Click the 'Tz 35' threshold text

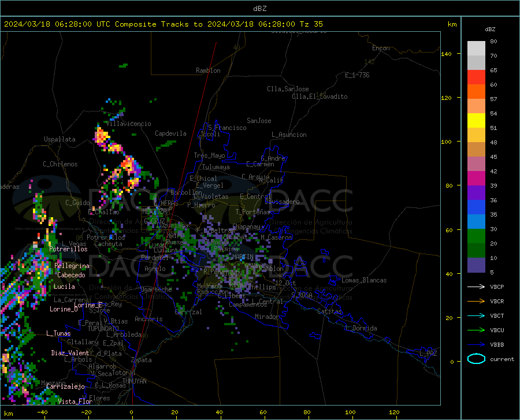[311, 24]
